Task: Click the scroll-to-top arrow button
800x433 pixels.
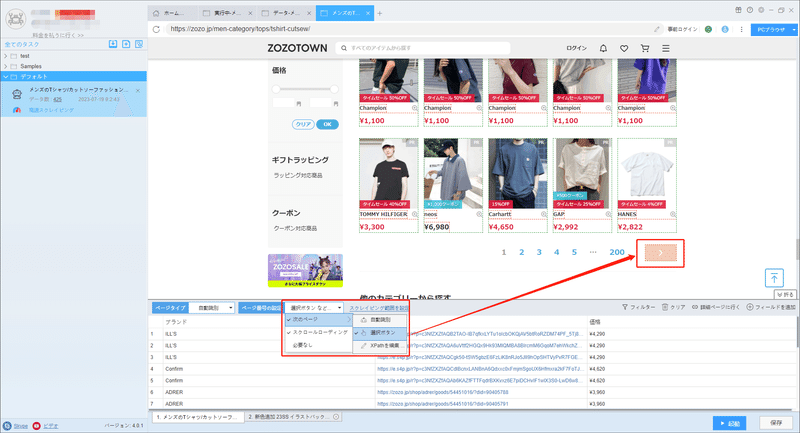Action: [774, 278]
